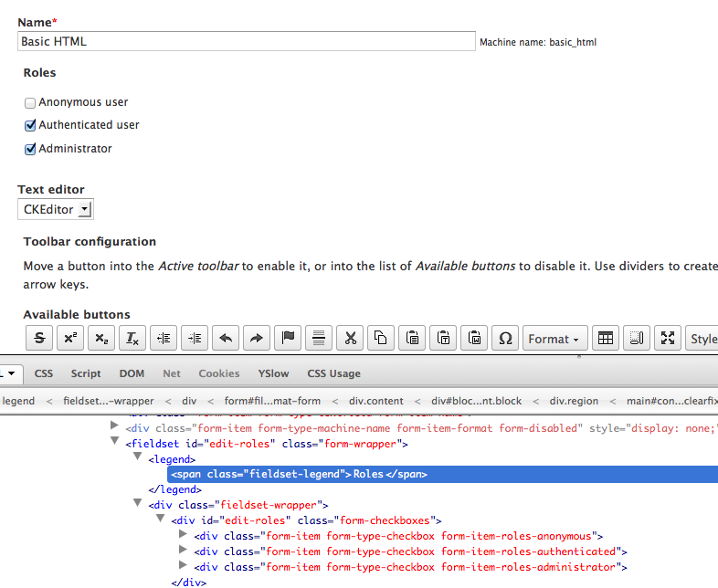Click the Cut scissors button
Image resolution: width=718 pixels, height=588 pixels.
click(x=350, y=338)
